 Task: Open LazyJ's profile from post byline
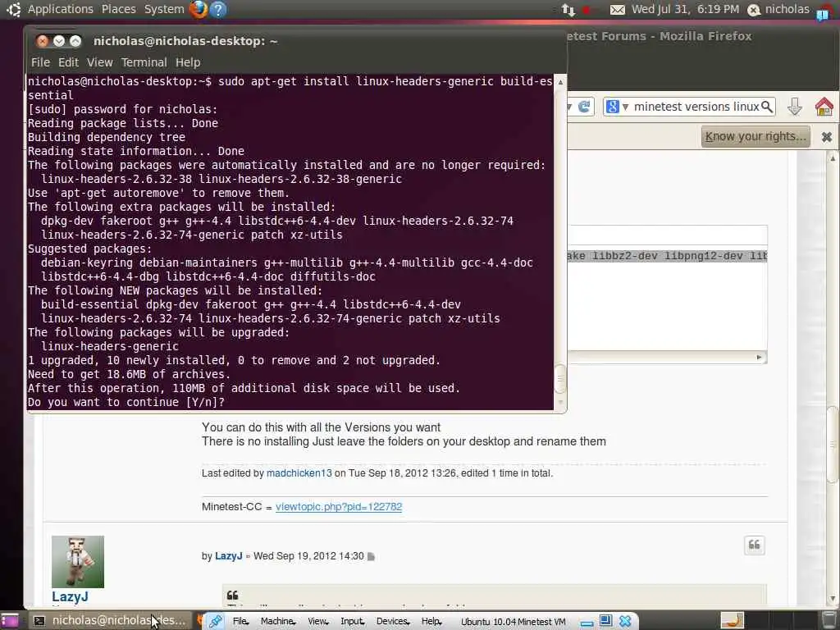coord(229,557)
